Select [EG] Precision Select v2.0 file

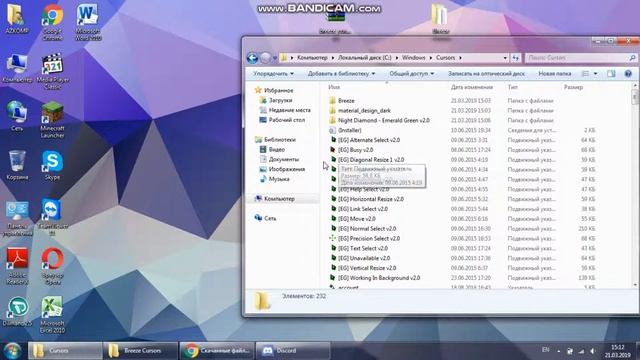tap(369, 238)
